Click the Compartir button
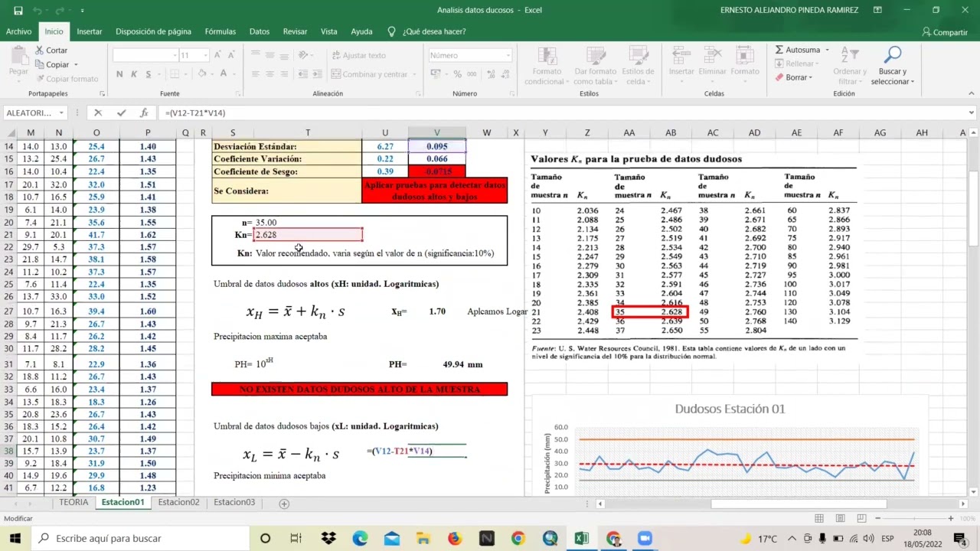Screen dimensions: 980x551 945,32
